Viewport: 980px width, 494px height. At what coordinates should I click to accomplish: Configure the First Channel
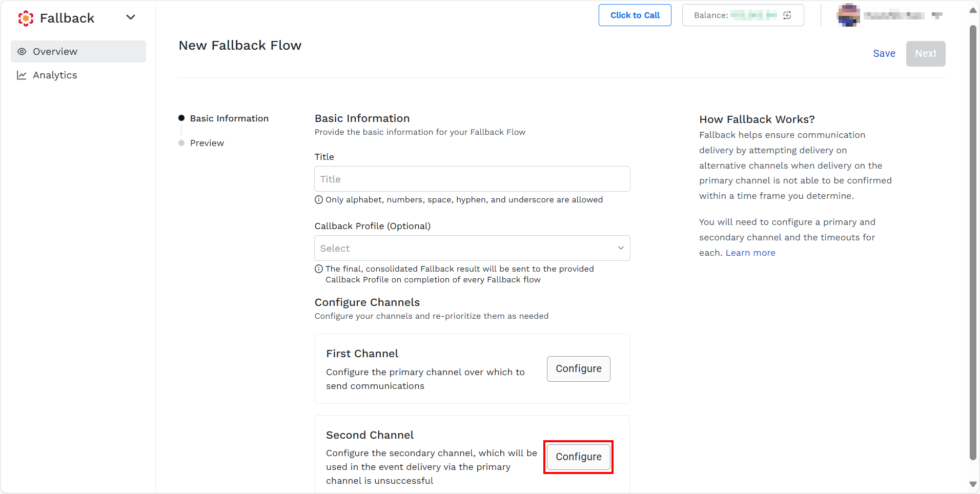tap(579, 369)
